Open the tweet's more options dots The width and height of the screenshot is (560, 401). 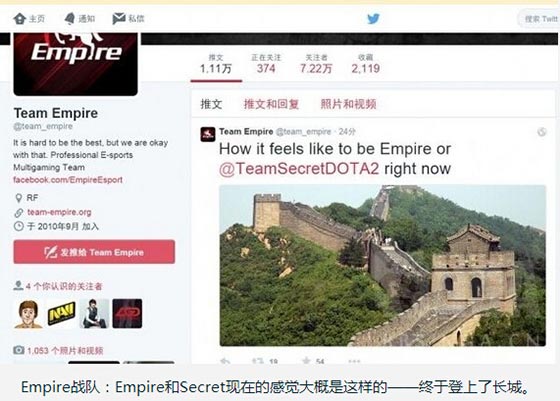354,361
